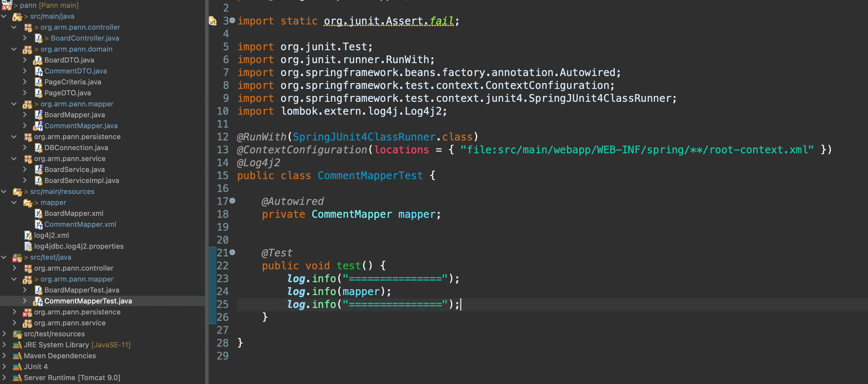Select the CommentMapperTest.java tree item
Screen dimensions: 868x384
click(88, 301)
